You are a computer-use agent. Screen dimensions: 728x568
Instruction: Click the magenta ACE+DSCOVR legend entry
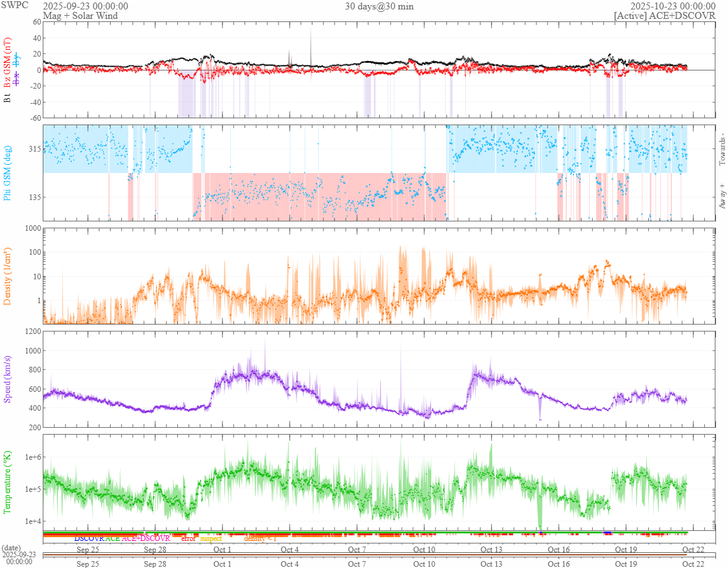click(146, 538)
